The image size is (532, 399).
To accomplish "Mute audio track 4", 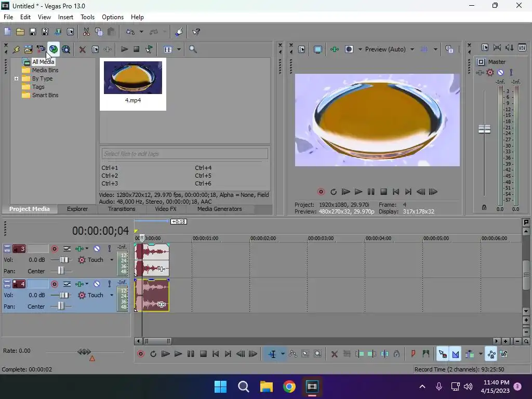I will click(x=97, y=284).
